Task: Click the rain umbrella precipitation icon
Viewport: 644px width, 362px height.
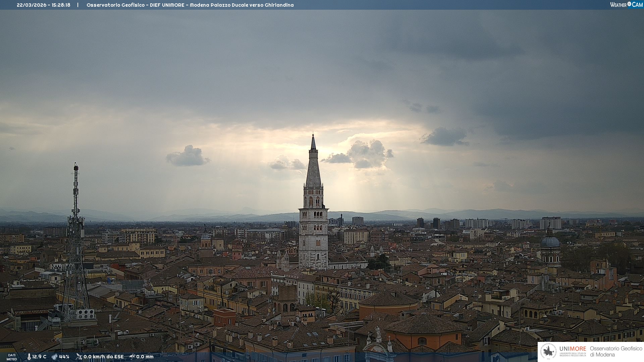Action: tap(132, 357)
